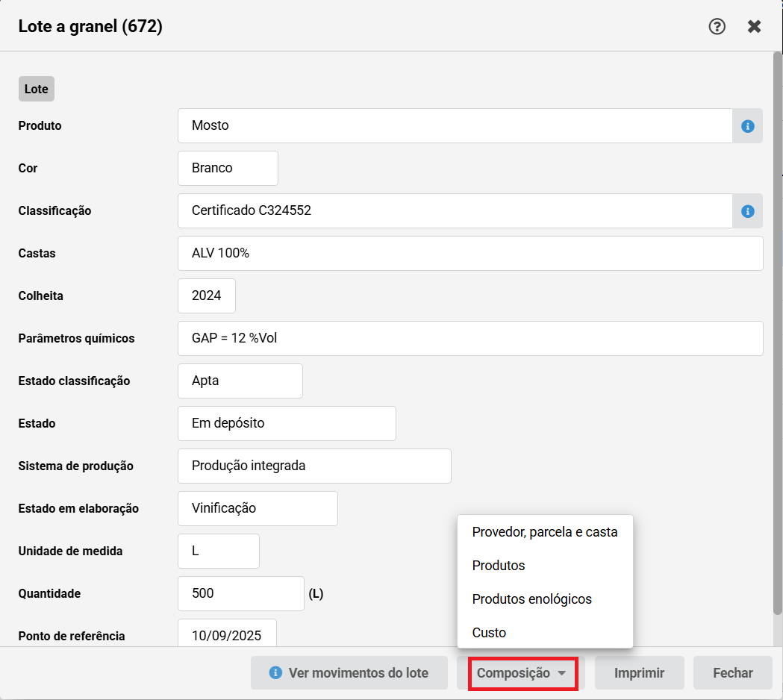Click Ponto de referência date 10/09/2025
783x700 pixels.
pyautogui.click(x=227, y=633)
